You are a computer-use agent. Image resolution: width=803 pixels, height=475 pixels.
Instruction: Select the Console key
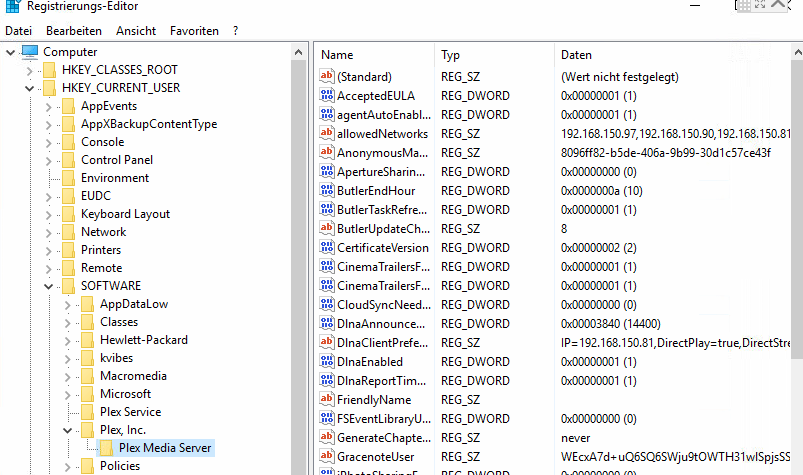102,142
